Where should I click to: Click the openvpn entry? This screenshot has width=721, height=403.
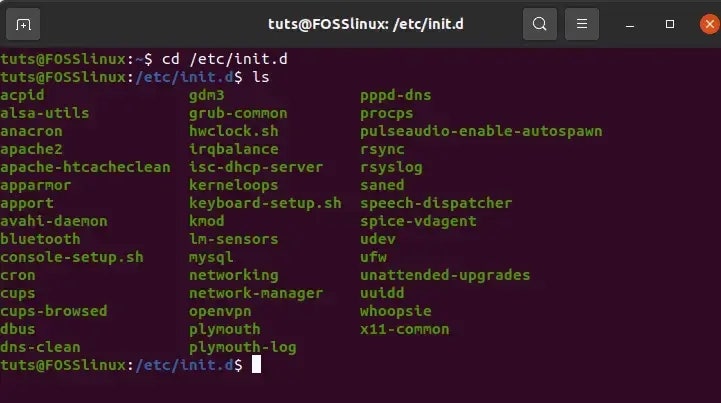pos(220,311)
